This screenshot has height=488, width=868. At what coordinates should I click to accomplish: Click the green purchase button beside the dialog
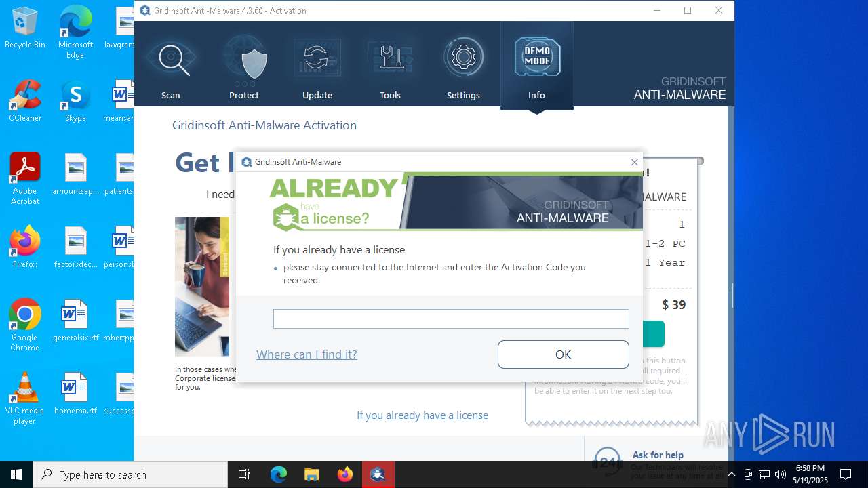[x=653, y=334]
